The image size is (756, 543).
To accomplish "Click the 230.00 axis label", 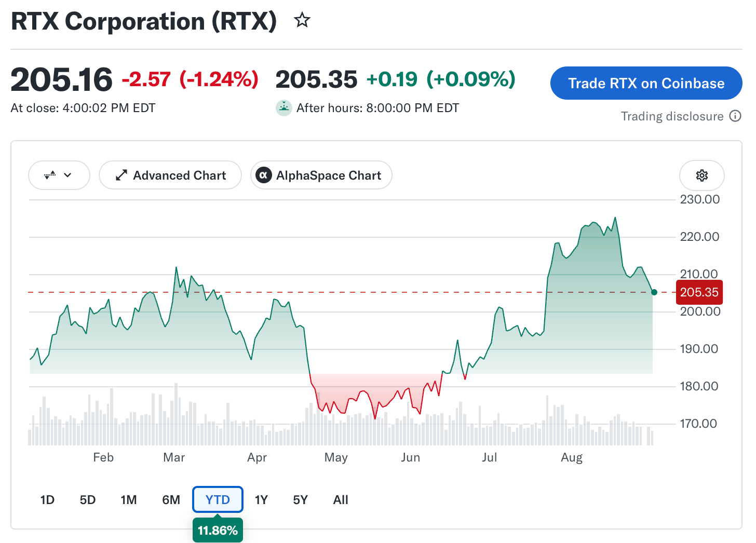I will point(700,199).
